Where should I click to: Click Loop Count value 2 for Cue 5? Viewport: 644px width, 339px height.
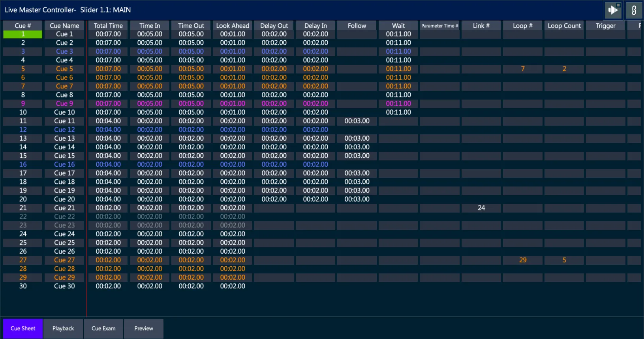click(564, 69)
